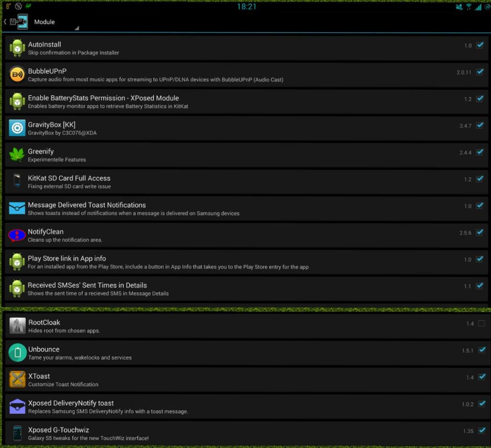Open BubbleUPnP module title
This screenshot has height=448, width=491.
47,71
